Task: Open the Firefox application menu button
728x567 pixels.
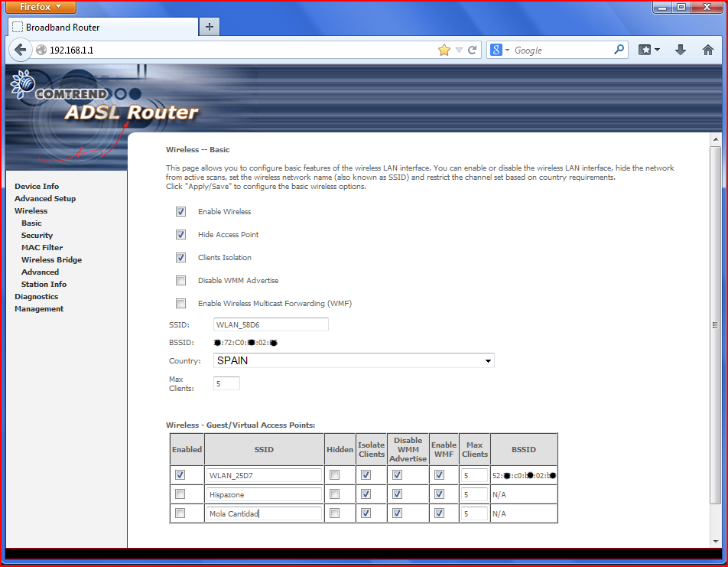Action: [x=41, y=7]
